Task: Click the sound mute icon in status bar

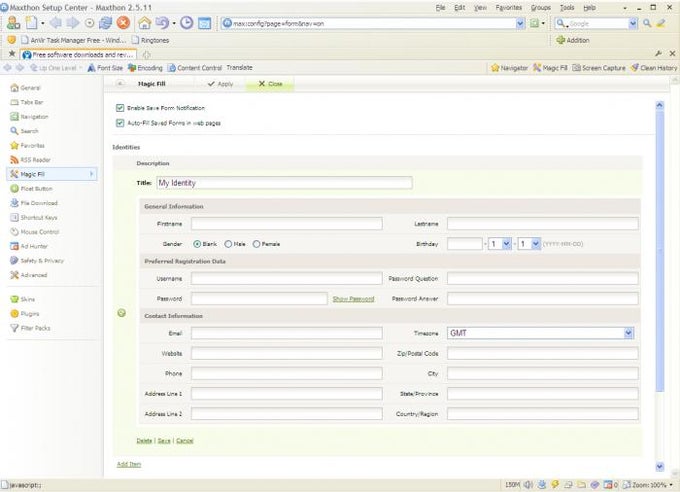Action: pyautogui.click(x=528, y=485)
